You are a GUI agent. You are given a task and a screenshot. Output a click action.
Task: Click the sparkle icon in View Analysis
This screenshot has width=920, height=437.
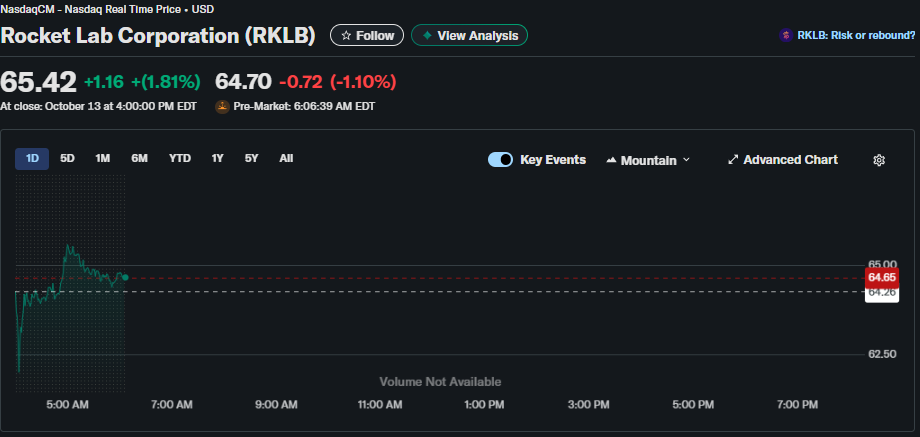pos(427,35)
